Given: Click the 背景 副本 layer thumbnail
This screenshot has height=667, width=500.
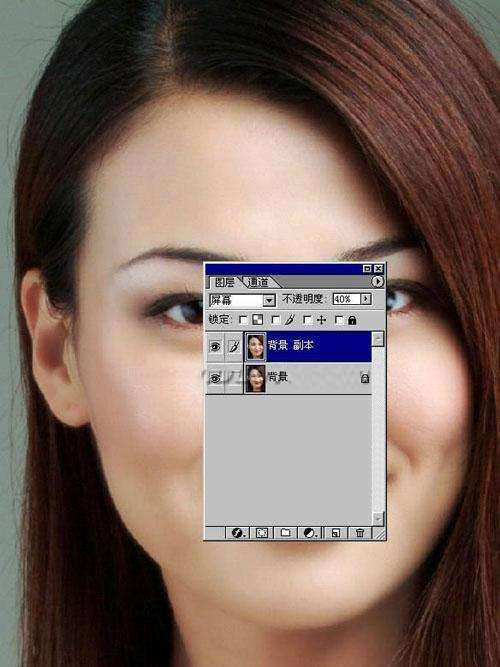Looking at the screenshot, I should [x=255, y=347].
